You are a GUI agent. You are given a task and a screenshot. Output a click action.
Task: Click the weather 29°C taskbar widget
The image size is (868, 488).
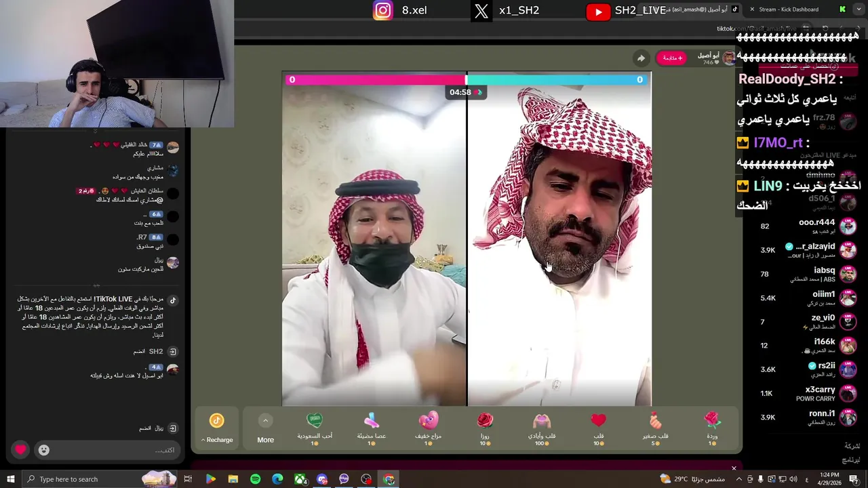[692, 479]
